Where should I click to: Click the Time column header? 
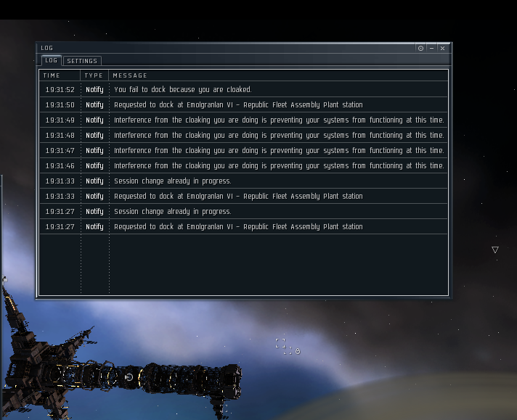pos(60,75)
